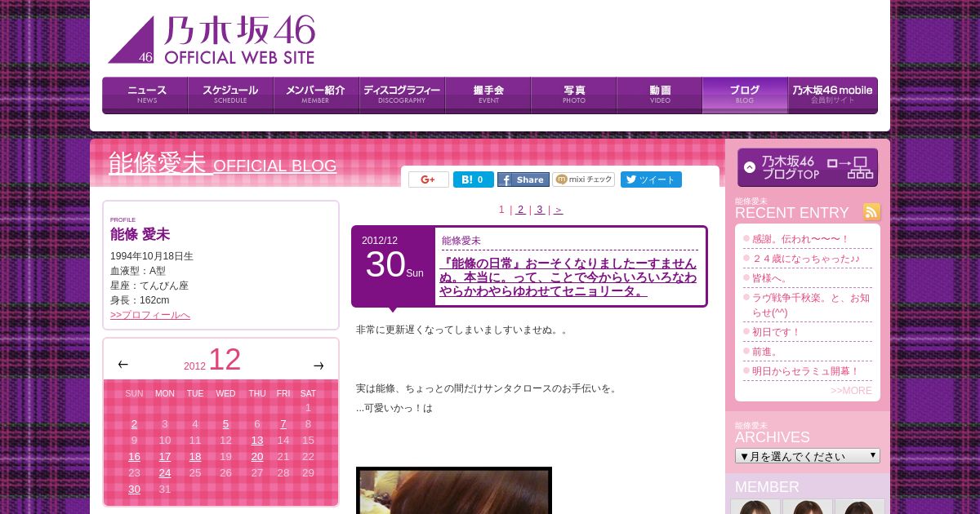The height and width of the screenshot is (514, 980).
Task: Click the 血液型：A型 profile line
Action: (138, 271)
